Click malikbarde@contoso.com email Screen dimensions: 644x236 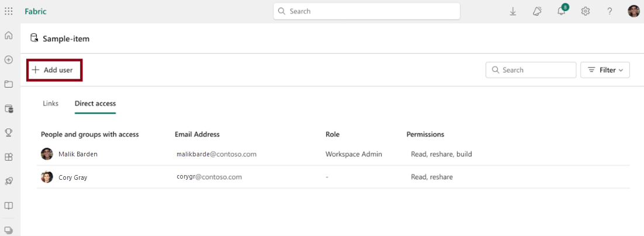point(216,155)
